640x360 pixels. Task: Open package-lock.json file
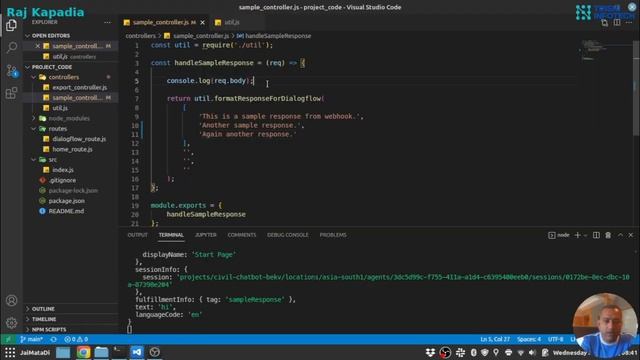73,191
